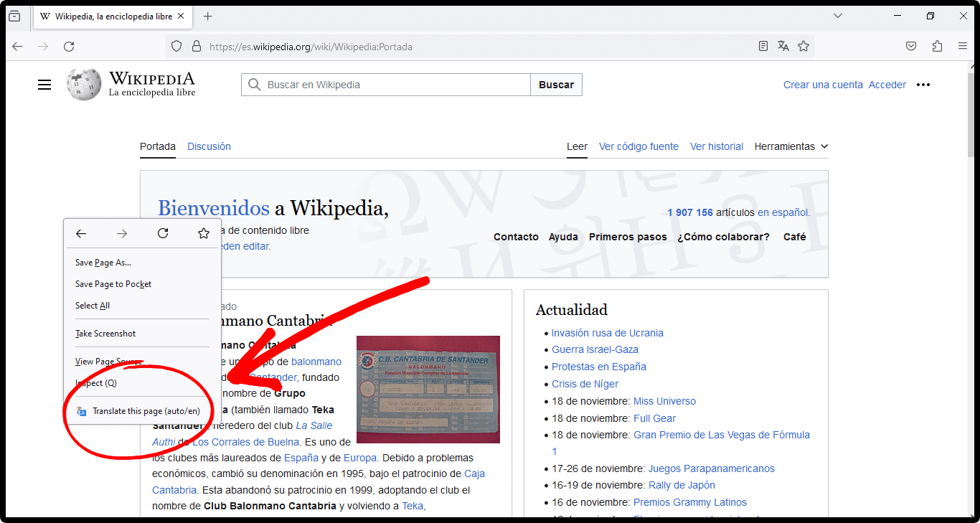Click the translate page icon in address bar
The height and width of the screenshot is (523, 980).
coord(783,46)
